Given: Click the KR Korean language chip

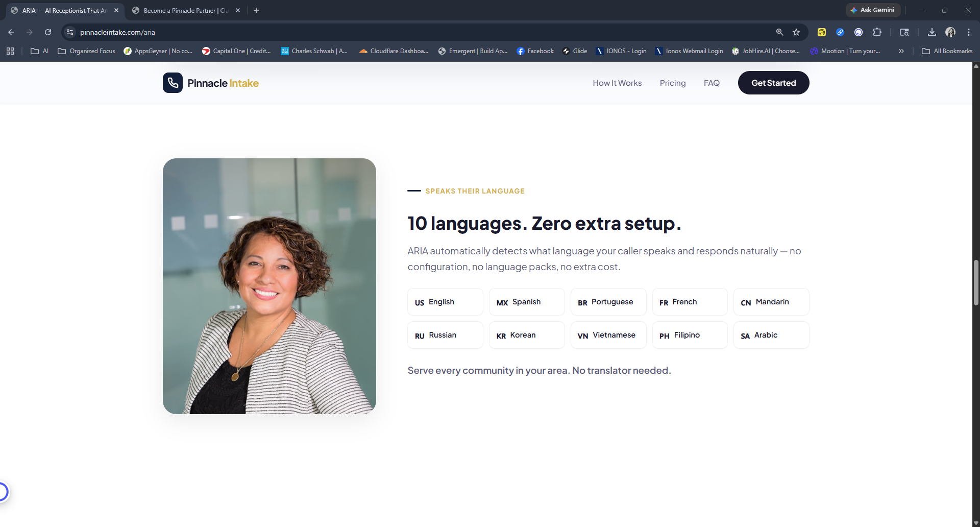Looking at the screenshot, I should [527, 335].
